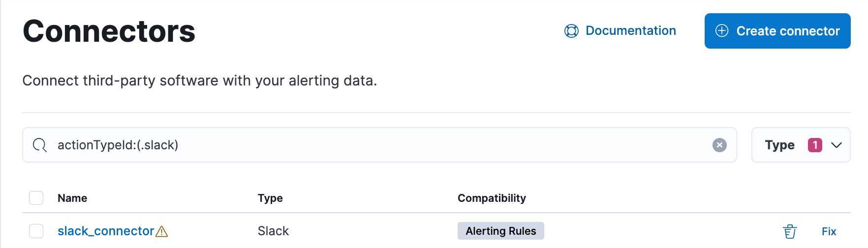This screenshot has height=248, width=868.
Task: Click the Documentation lifebuoy icon
Action: point(571,31)
